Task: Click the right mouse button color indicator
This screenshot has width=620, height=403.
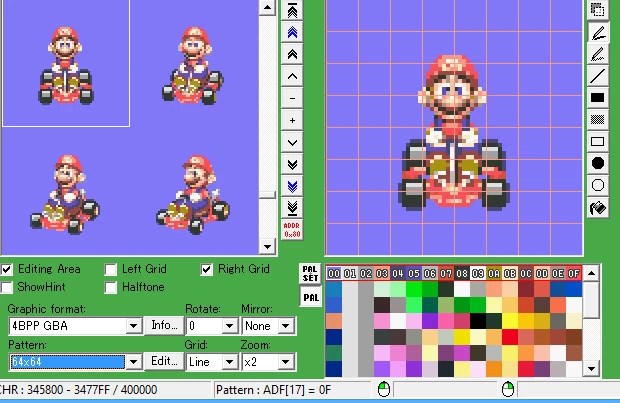Action: (x=508, y=389)
